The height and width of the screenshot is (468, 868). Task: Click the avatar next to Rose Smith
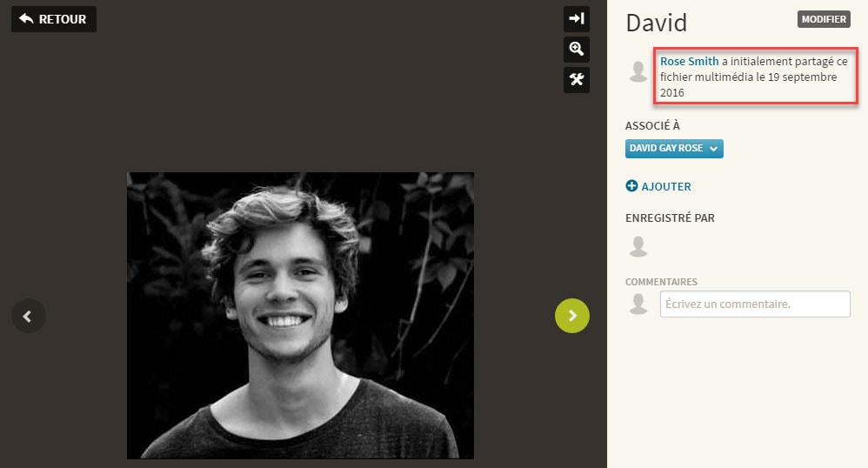tap(638, 71)
